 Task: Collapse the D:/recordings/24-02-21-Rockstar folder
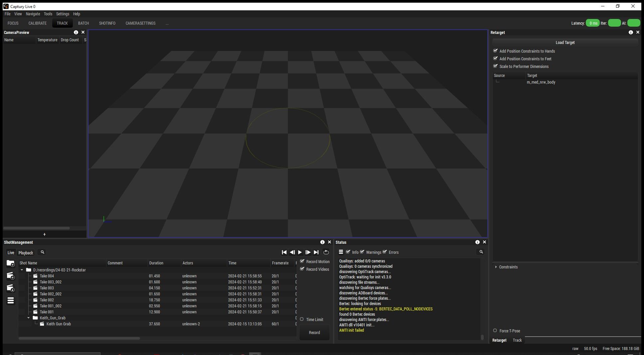pos(22,270)
